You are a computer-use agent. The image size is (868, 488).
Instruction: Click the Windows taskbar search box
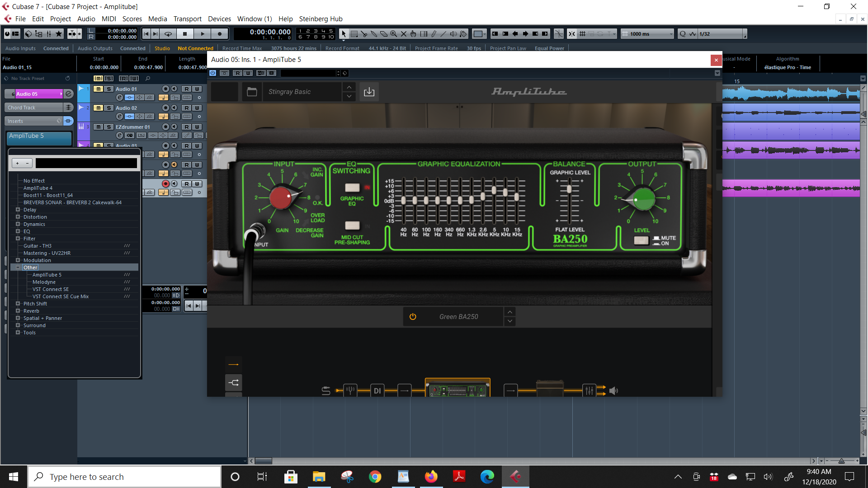124,477
